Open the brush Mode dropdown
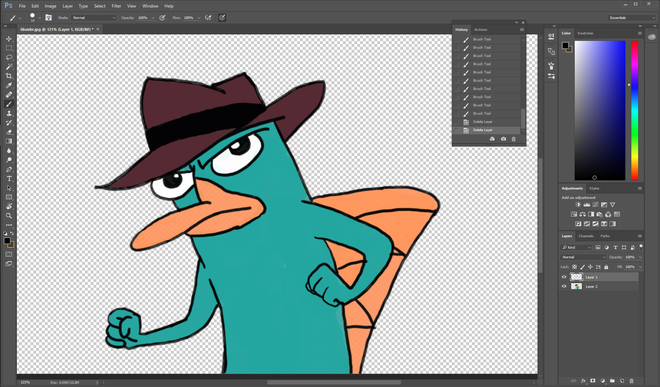This screenshot has width=660, height=387. [x=93, y=18]
